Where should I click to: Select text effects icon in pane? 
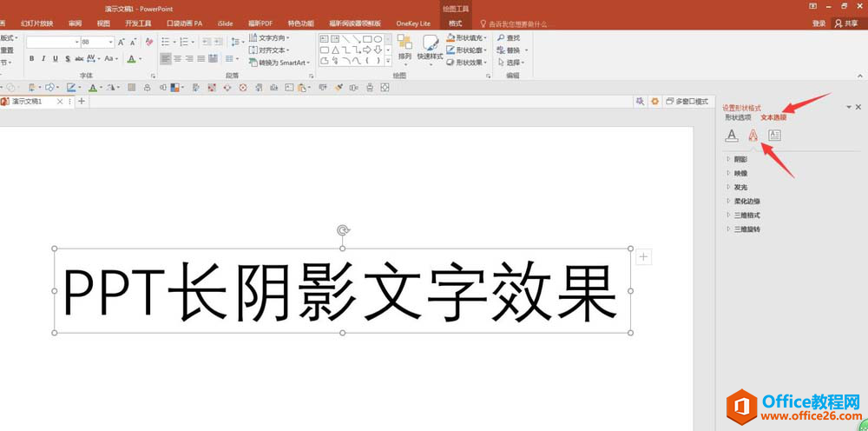coord(753,136)
